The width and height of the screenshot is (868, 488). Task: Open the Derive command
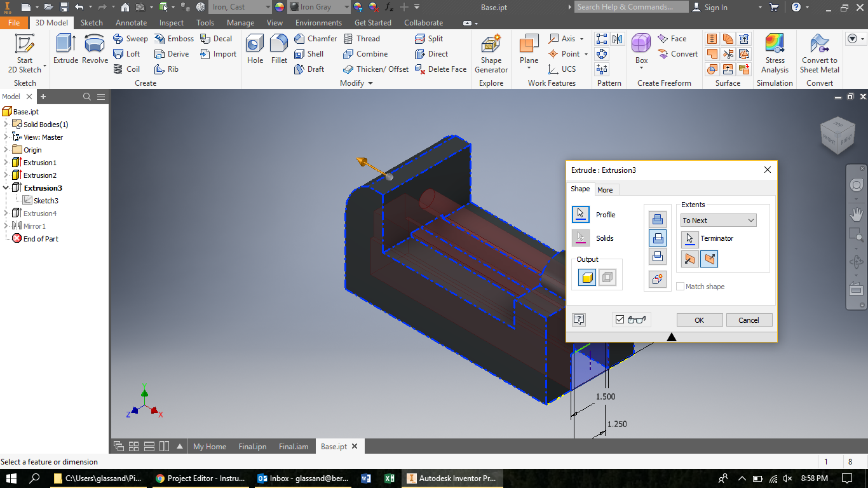172,54
